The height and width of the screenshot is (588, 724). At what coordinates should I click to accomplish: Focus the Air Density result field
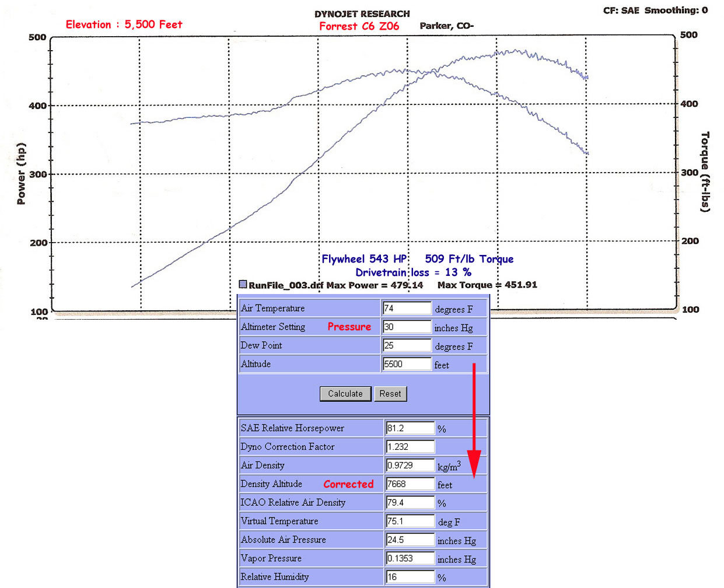410,466
